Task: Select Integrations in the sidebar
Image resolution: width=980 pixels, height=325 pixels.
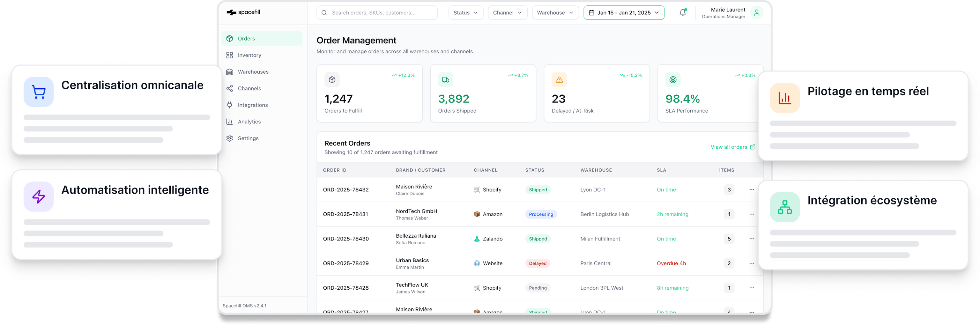Action: point(253,105)
